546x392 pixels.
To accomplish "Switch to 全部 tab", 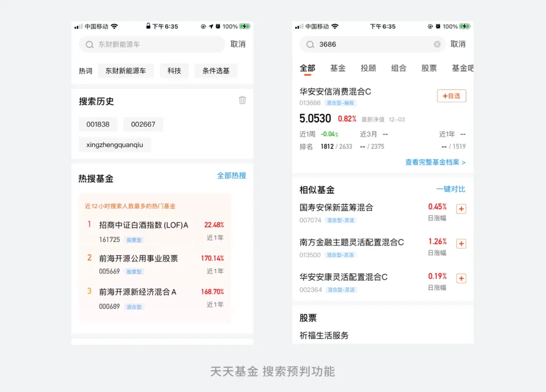I will (x=307, y=68).
